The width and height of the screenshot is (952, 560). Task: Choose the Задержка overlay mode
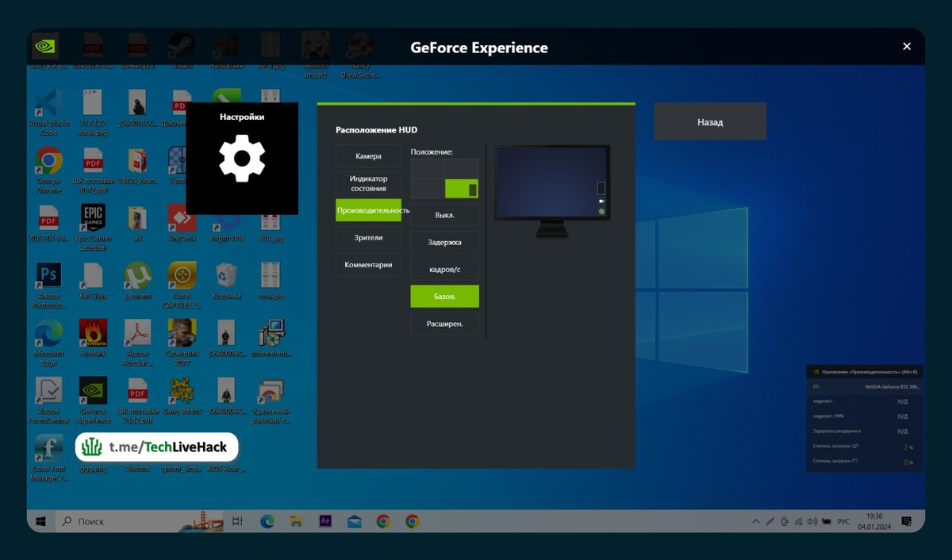coord(444,242)
